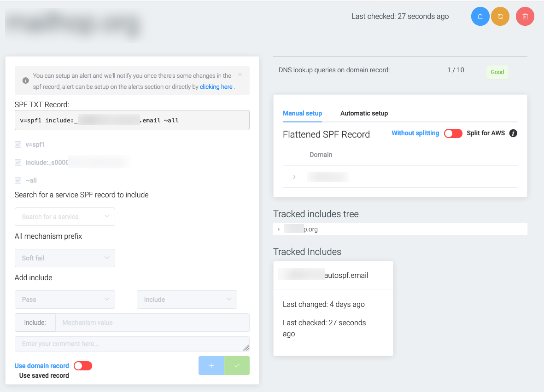Click the orange refresh icon
This screenshot has height=392, width=544.
pyautogui.click(x=500, y=17)
